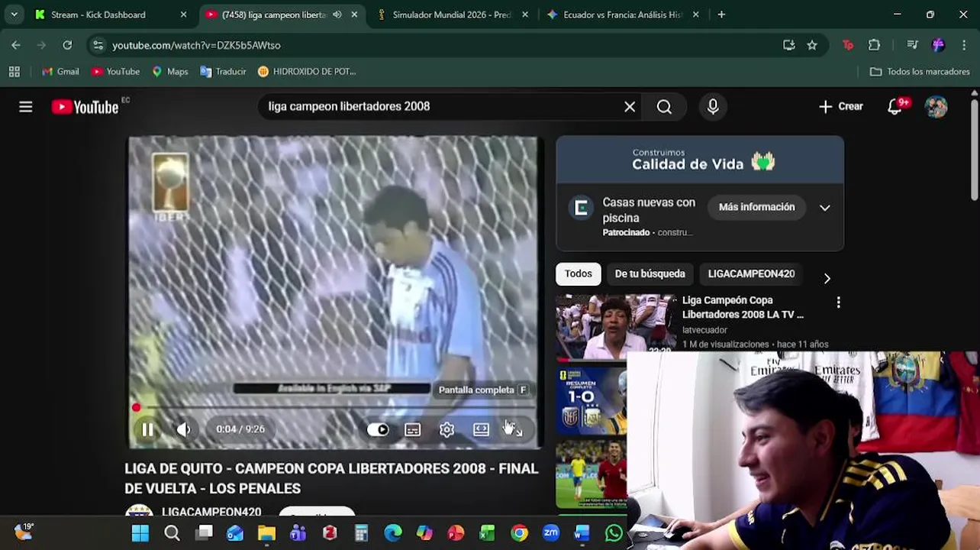Click 'Más información' on the ad
980x550 pixels.
pos(756,207)
